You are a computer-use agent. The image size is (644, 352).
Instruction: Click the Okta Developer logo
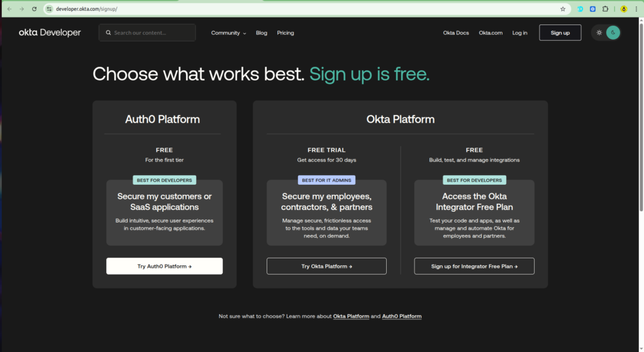50,33
